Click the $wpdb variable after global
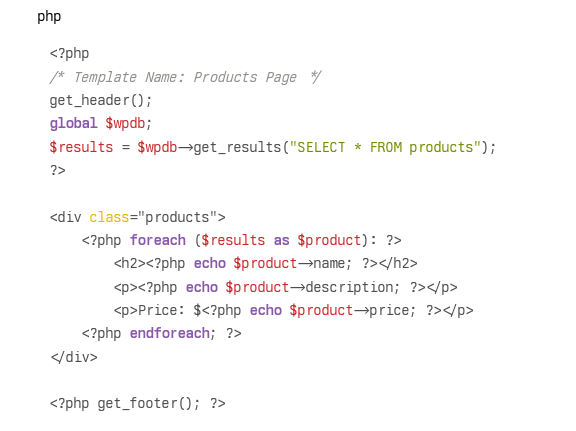 (125, 123)
